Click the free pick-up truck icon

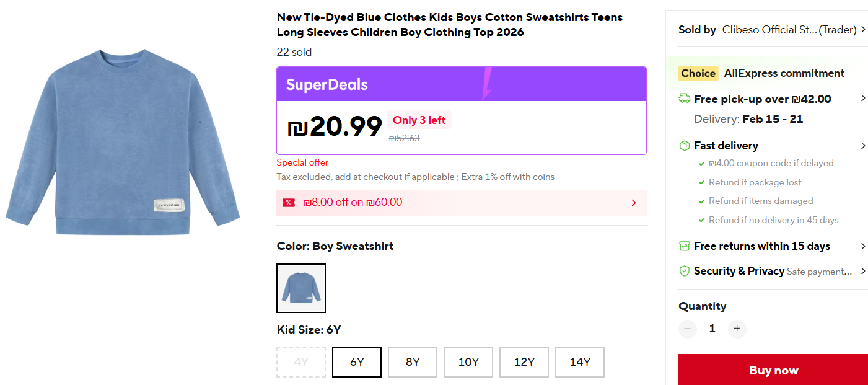685,99
